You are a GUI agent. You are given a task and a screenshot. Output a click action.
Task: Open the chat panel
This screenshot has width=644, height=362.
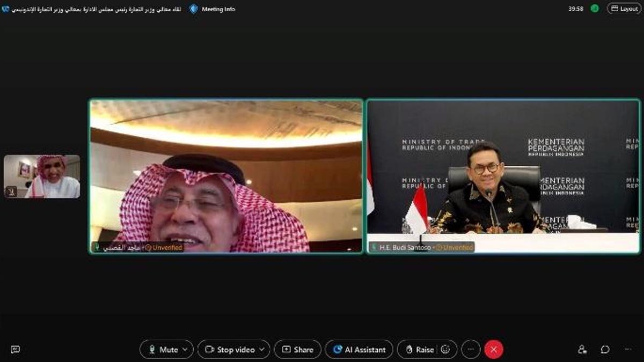(605, 350)
